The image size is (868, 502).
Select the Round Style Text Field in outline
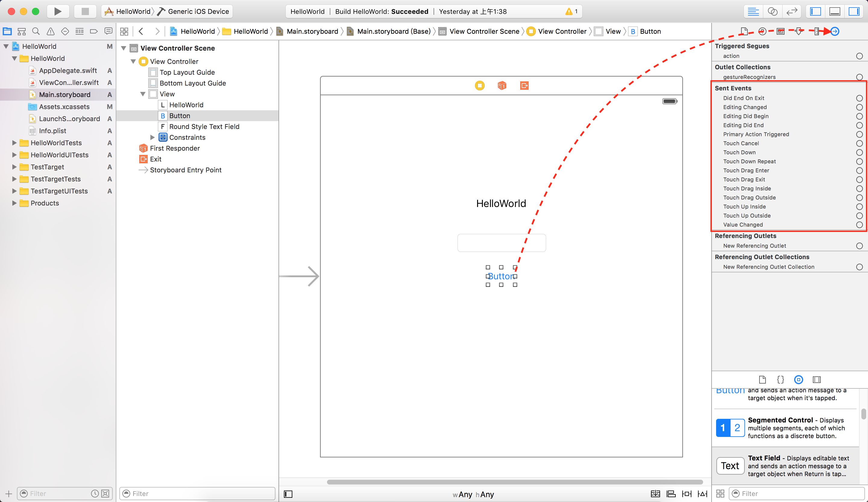[x=204, y=126]
